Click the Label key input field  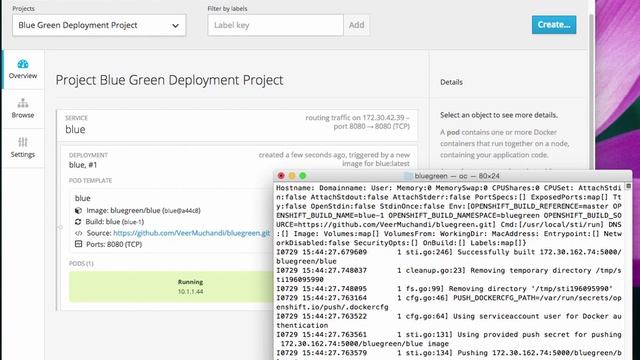[x=276, y=25]
